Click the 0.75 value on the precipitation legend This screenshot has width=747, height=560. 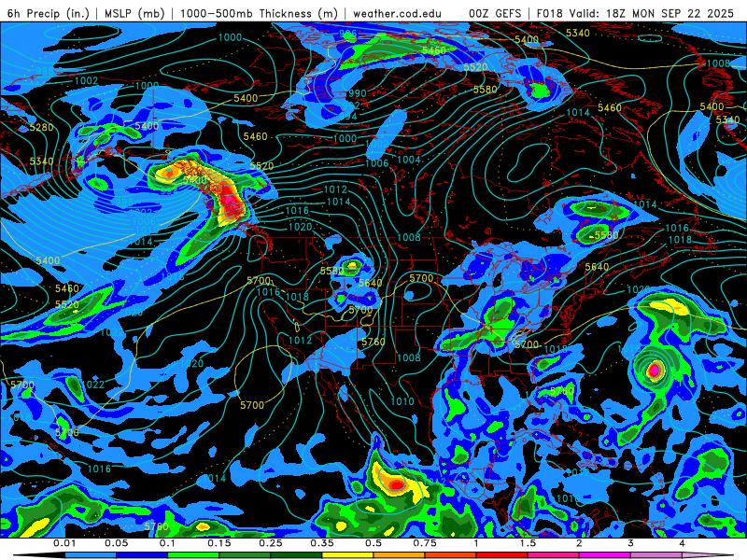pos(425,543)
